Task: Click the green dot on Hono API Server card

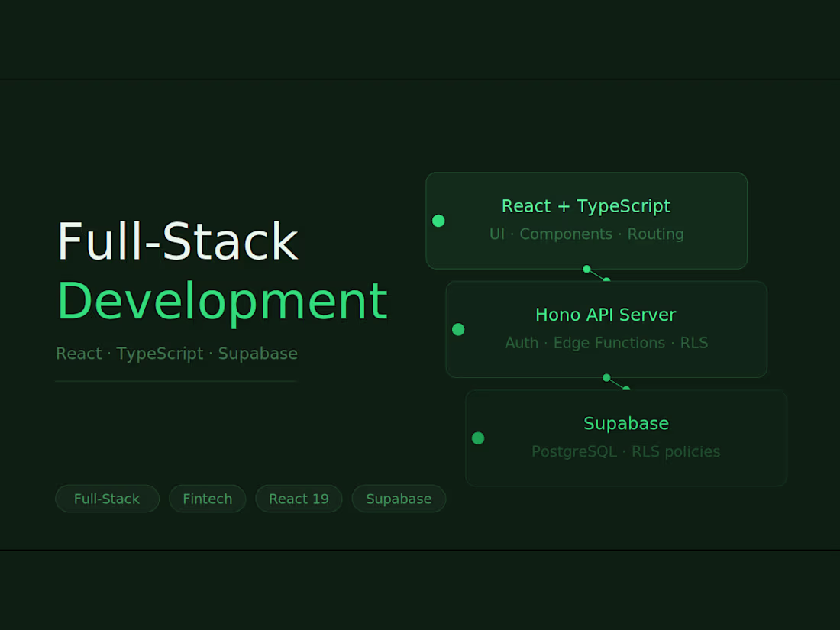Action: pos(458,329)
